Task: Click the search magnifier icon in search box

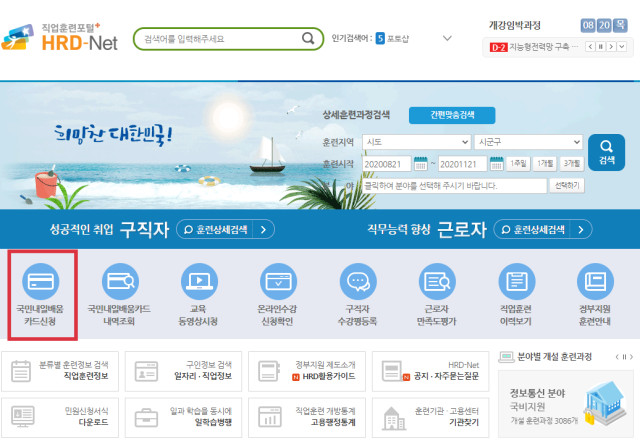Action: (308, 38)
